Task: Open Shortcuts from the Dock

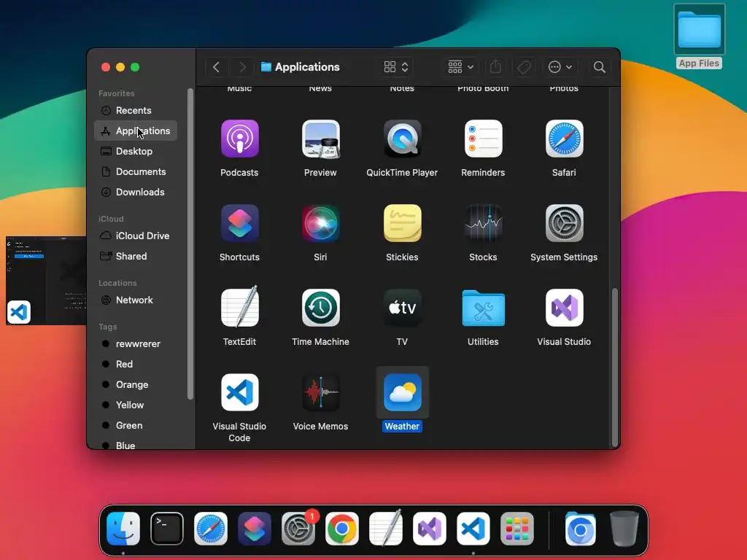Action: (255, 529)
